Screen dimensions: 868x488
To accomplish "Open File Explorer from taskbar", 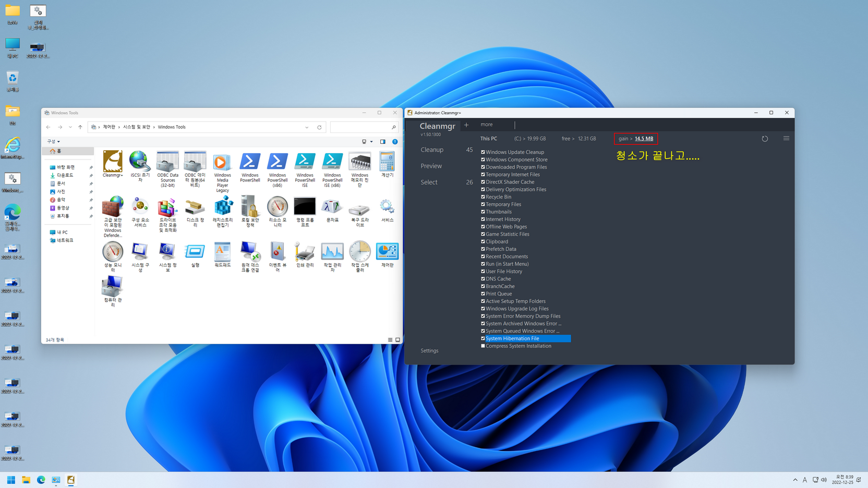I will coord(26,480).
